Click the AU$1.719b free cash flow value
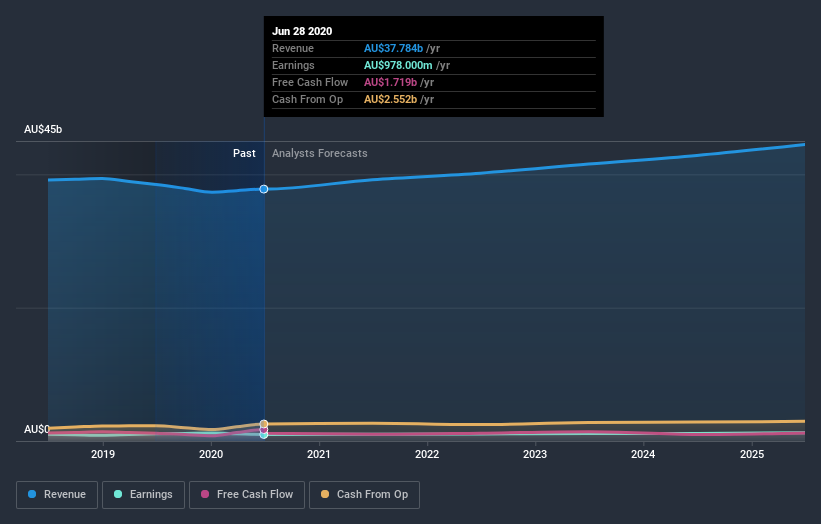This screenshot has width=821, height=524. coord(391,82)
